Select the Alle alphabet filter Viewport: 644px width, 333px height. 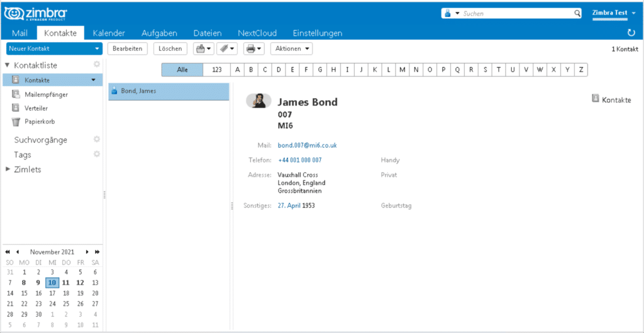click(x=182, y=70)
